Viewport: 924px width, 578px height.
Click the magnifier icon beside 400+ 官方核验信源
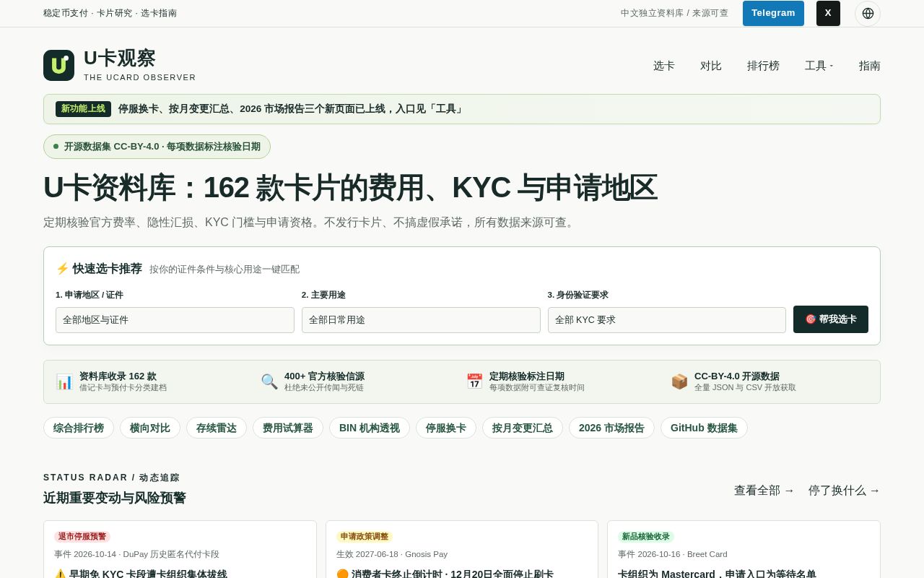269,381
